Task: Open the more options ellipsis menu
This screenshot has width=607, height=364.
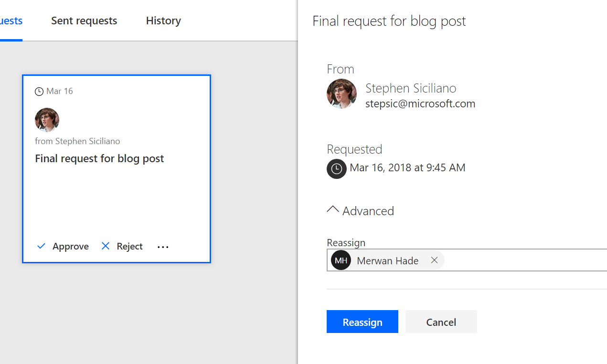Action: click(163, 247)
